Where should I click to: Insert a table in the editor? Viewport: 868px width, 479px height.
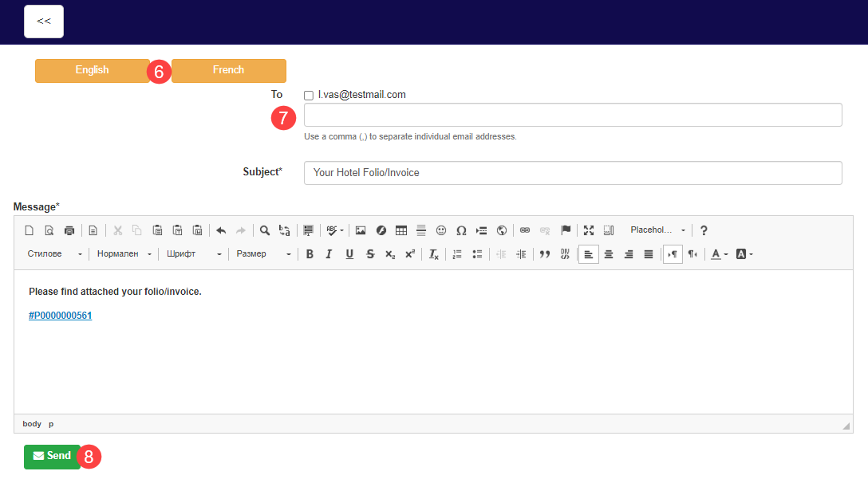401,230
